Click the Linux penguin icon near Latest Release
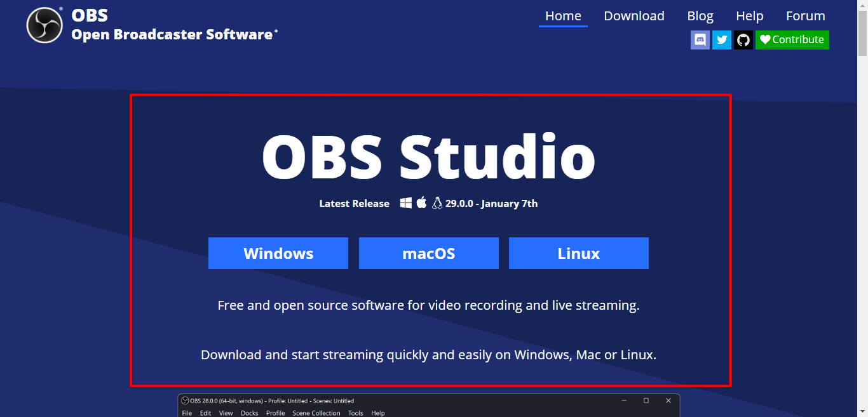The height and width of the screenshot is (417, 868). point(437,203)
